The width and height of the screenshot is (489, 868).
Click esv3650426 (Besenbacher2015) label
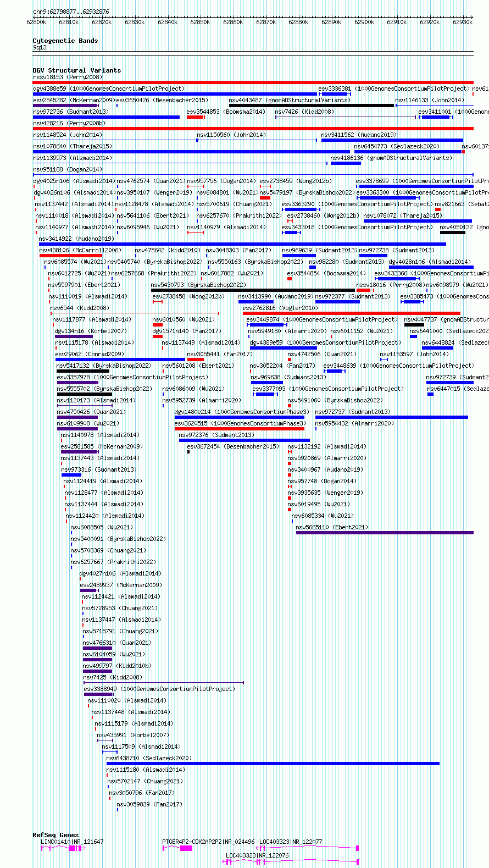[x=162, y=101]
